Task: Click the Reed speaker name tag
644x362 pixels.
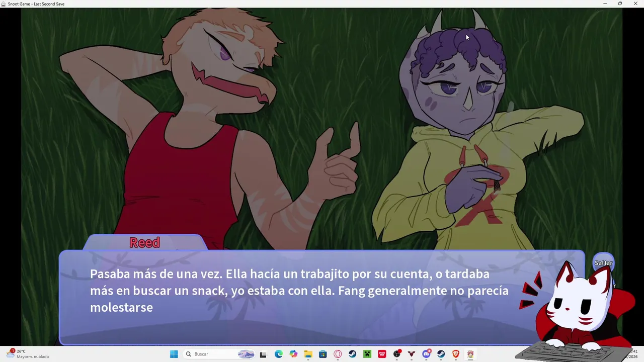Action: [x=145, y=242]
